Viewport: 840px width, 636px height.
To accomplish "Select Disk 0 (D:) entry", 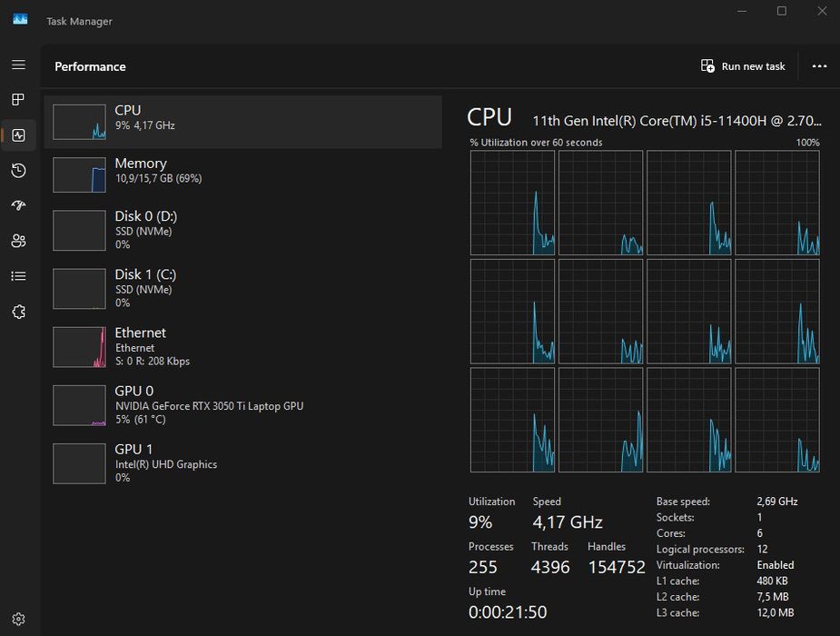I will coord(243,231).
